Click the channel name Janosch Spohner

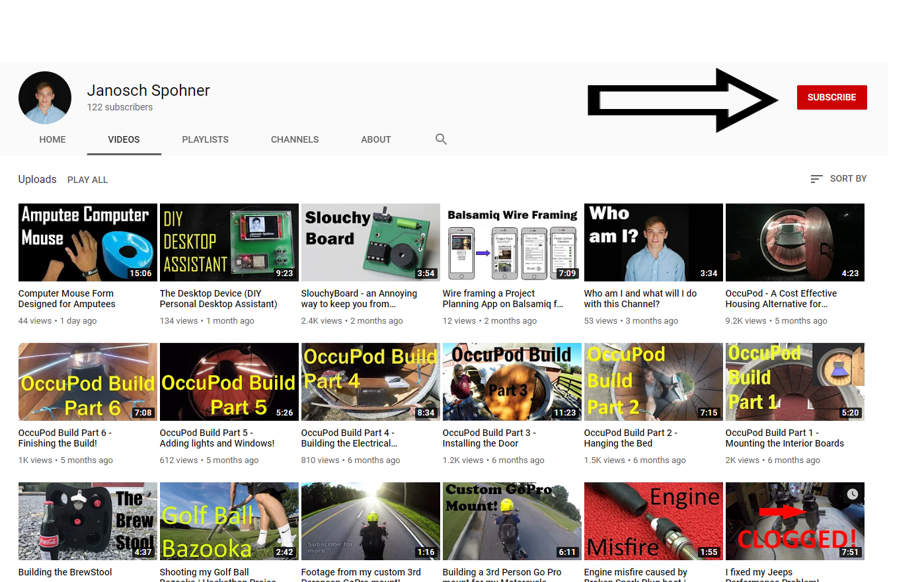pyautogui.click(x=148, y=91)
